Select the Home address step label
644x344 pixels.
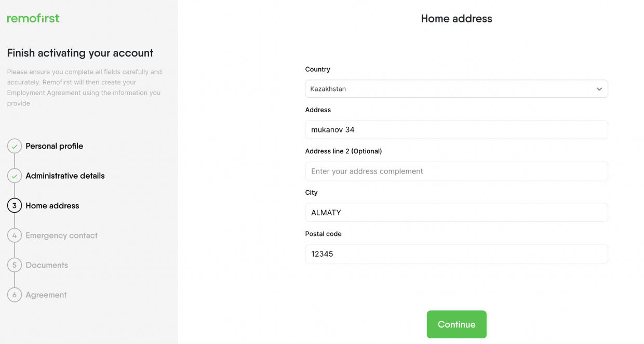pos(52,206)
